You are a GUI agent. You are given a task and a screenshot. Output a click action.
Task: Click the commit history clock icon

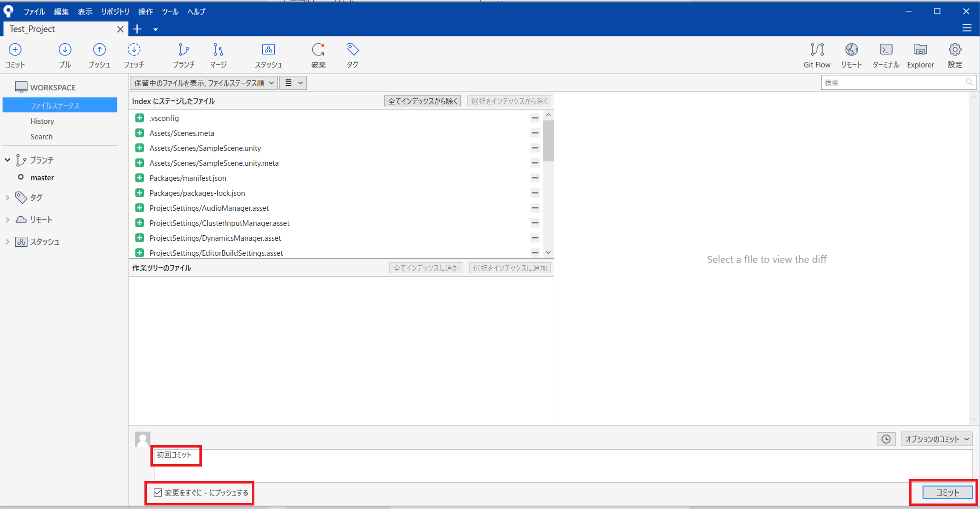tap(886, 439)
